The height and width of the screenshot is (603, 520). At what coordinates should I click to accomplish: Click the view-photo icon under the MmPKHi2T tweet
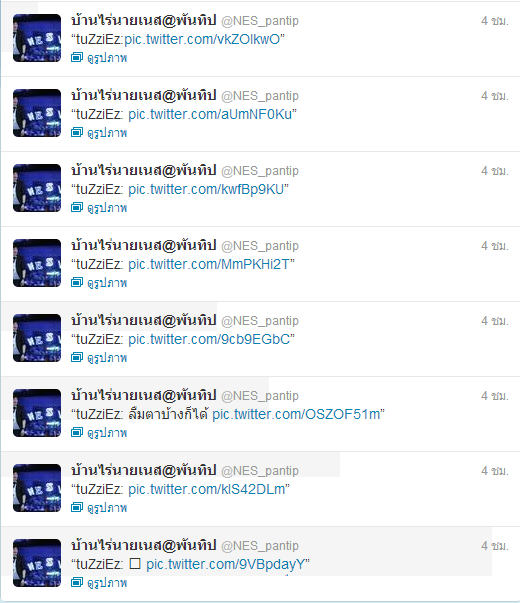tap(77, 283)
